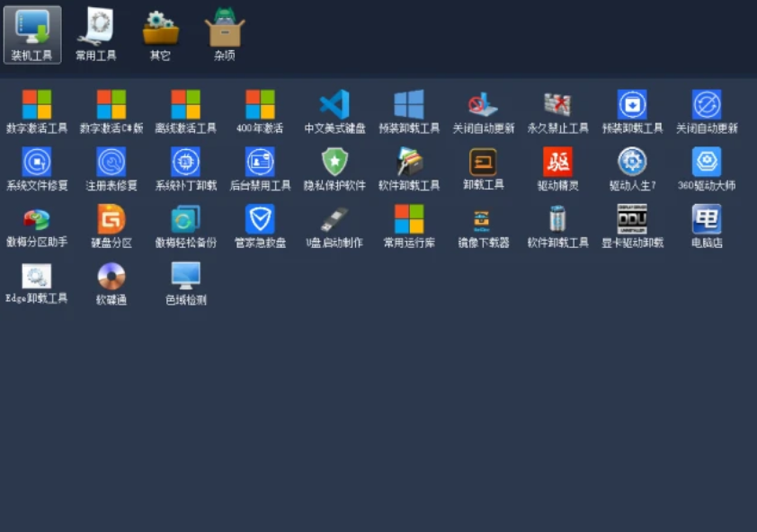Open 驱动人生7 gear icon
This screenshot has height=532, width=757.
[632, 169]
